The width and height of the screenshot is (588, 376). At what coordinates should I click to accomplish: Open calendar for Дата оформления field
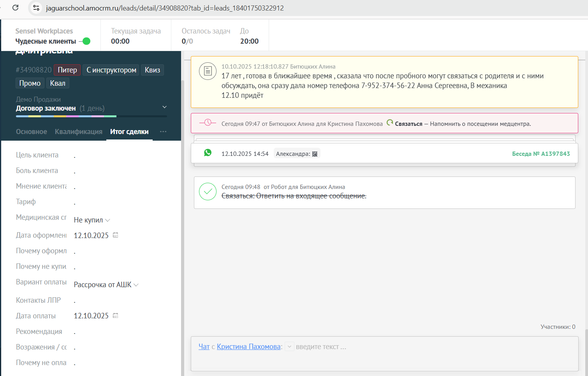(x=115, y=235)
